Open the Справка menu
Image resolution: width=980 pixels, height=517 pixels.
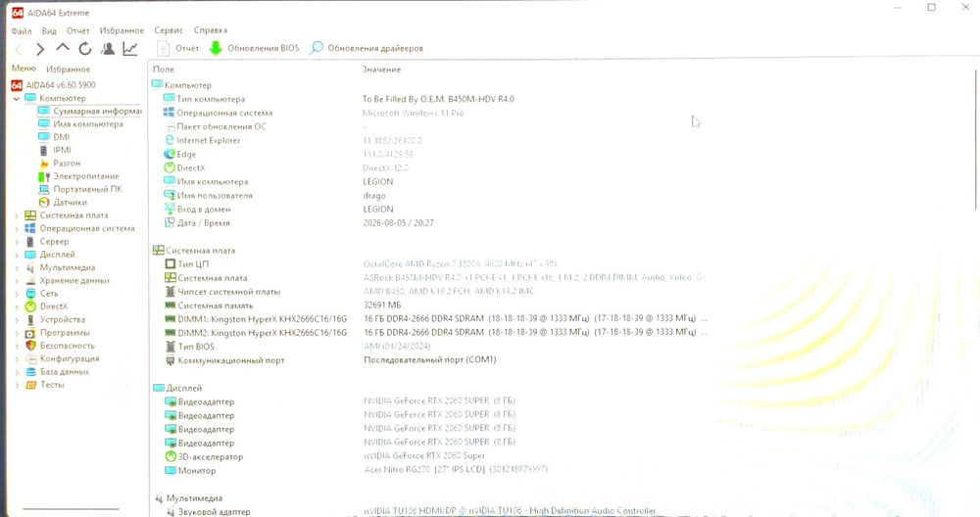pyautogui.click(x=211, y=30)
